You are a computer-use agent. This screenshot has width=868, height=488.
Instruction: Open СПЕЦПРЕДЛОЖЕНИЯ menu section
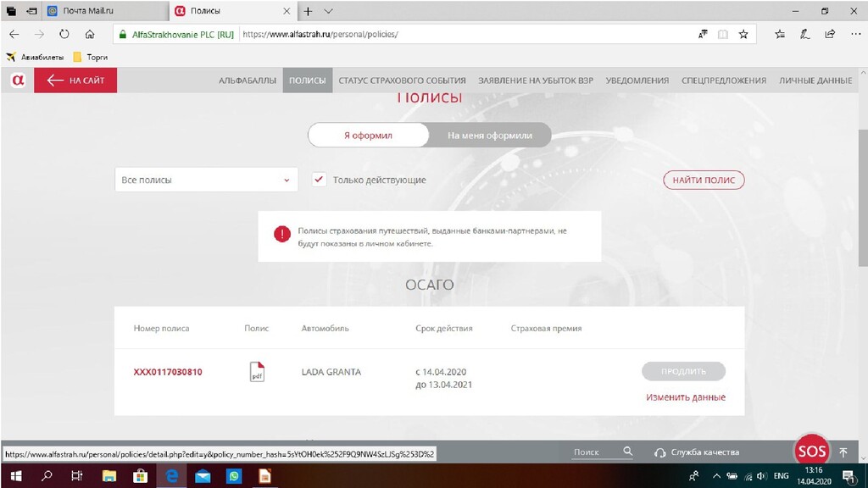[x=724, y=80]
